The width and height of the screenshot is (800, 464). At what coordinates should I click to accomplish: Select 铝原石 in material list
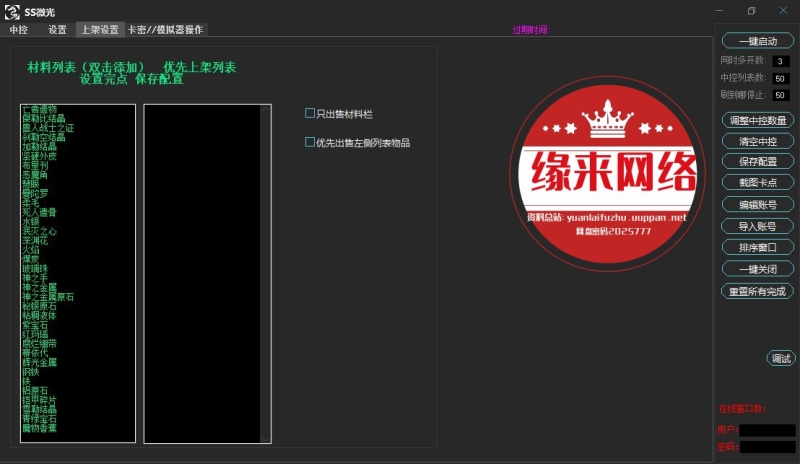pyautogui.click(x=35, y=390)
